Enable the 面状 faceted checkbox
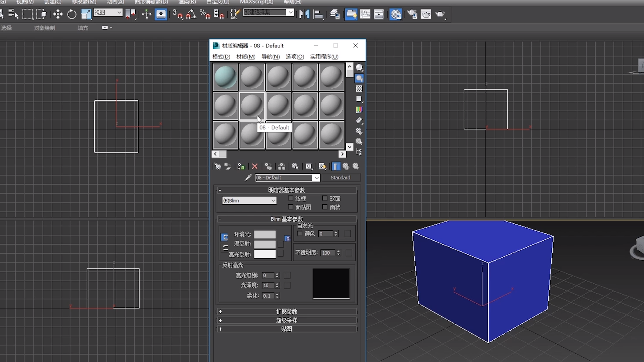Viewport: 644px width, 362px height. (325, 207)
